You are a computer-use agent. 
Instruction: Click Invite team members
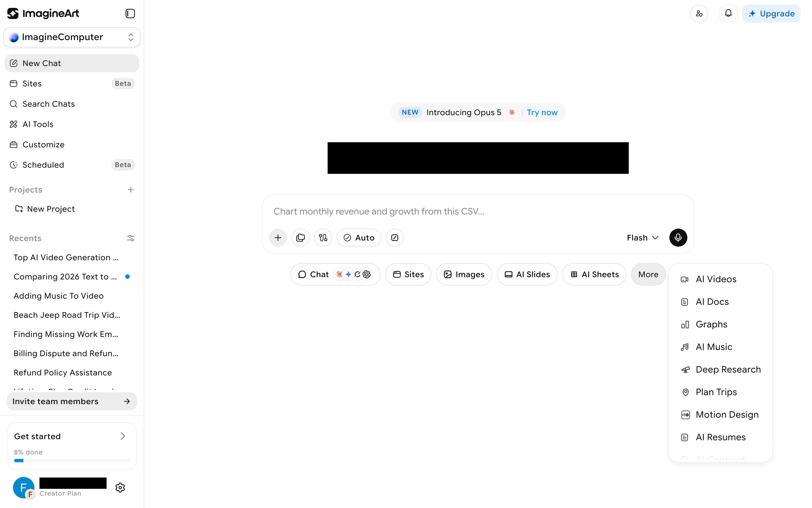(72, 401)
